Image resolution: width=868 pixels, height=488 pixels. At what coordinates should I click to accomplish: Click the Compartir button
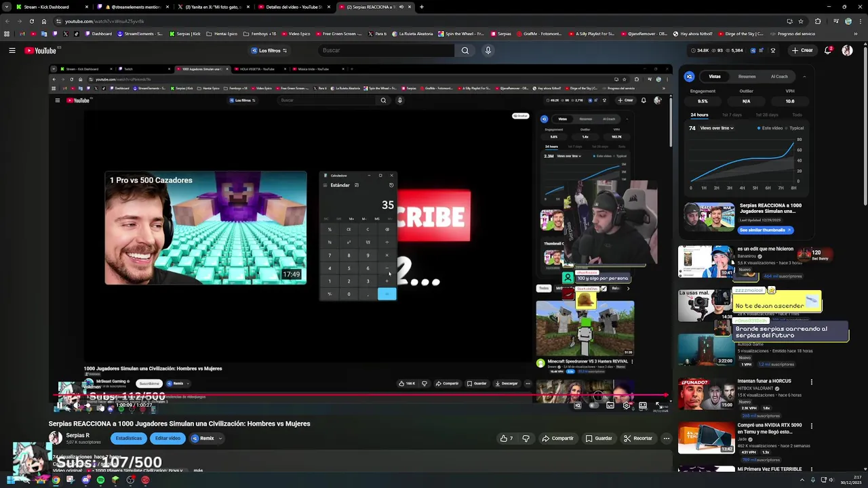(558, 439)
